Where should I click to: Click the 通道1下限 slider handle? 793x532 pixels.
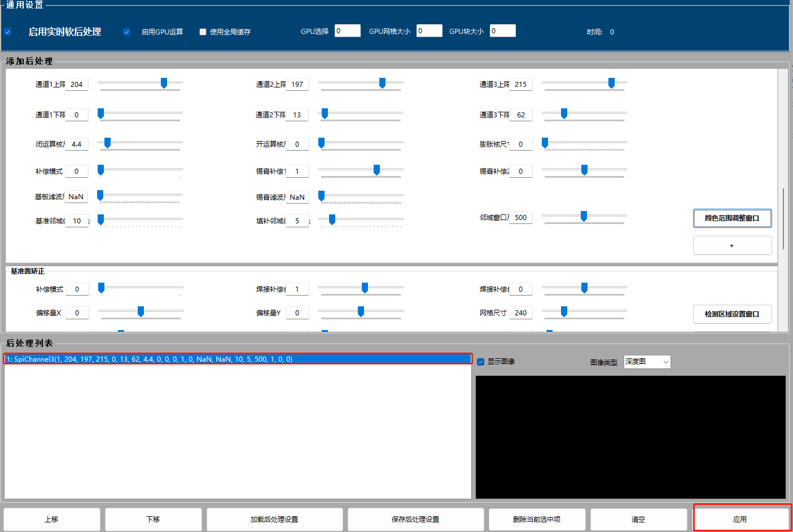tap(100, 113)
